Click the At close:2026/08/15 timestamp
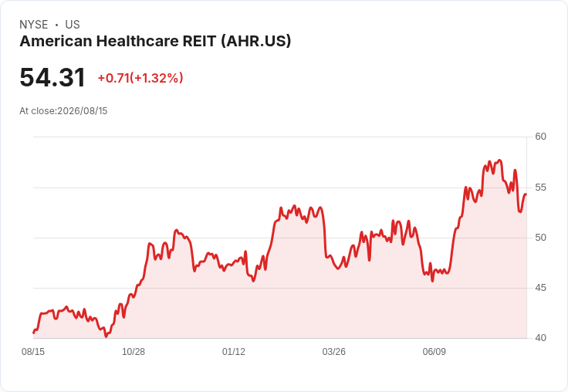568x392 pixels. [x=63, y=111]
